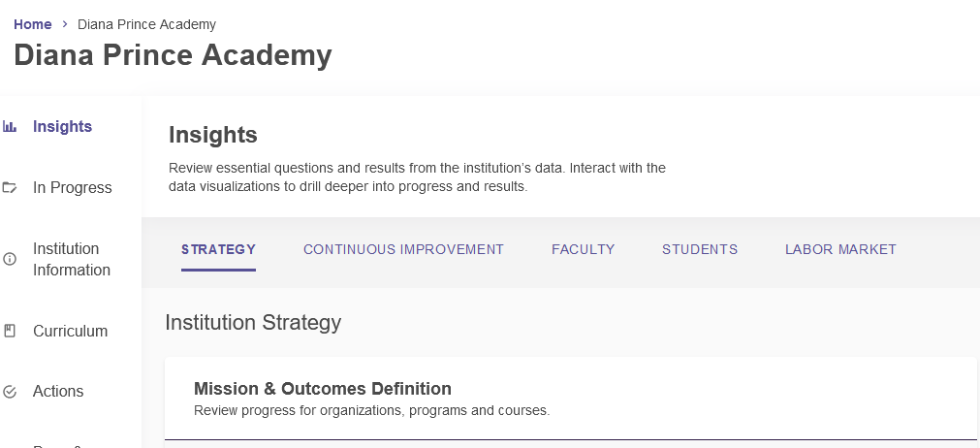Switch to the Strategy tab

click(218, 250)
